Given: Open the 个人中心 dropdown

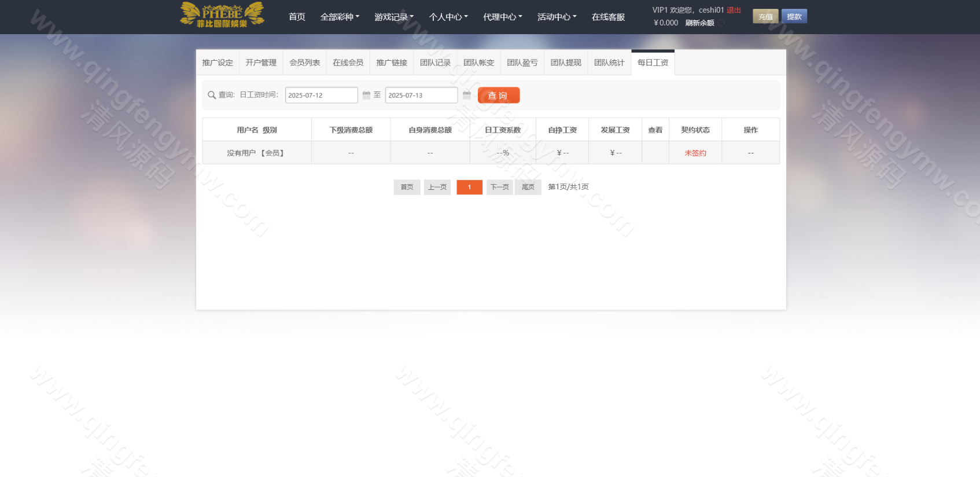Looking at the screenshot, I should pos(448,17).
